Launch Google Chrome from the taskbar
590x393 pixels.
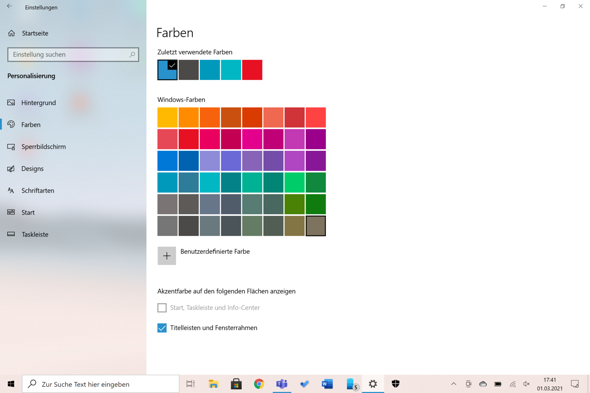pos(259,384)
